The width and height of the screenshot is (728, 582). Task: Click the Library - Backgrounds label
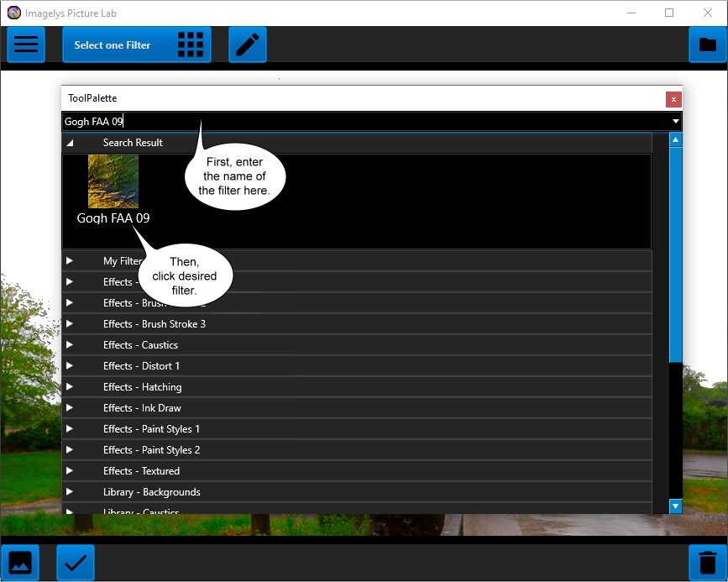point(152,492)
